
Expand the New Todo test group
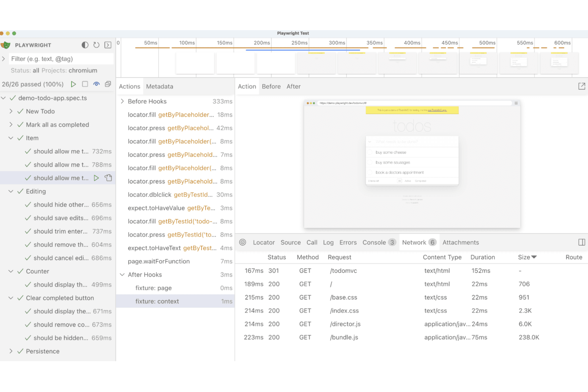[11, 111]
